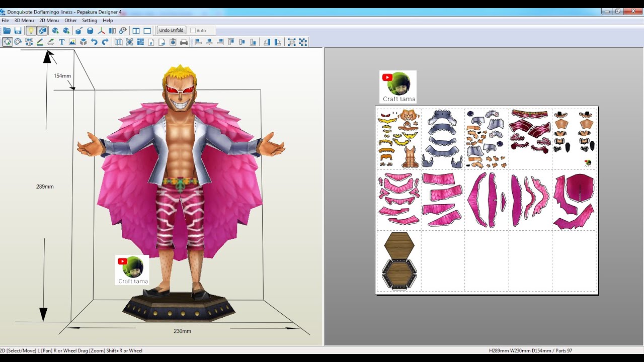Select the Select/Move tool
644x362 pixels.
pyautogui.click(x=8, y=42)
